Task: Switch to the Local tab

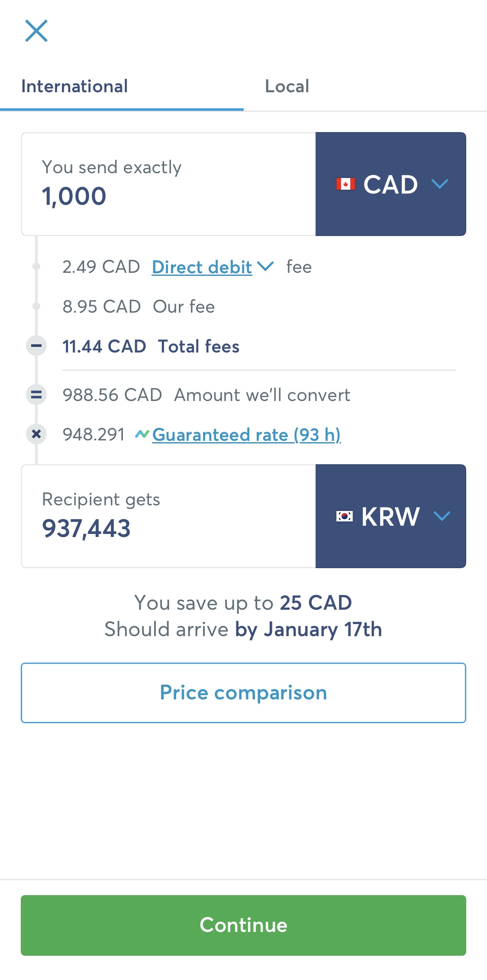Action: pos(287,86)
